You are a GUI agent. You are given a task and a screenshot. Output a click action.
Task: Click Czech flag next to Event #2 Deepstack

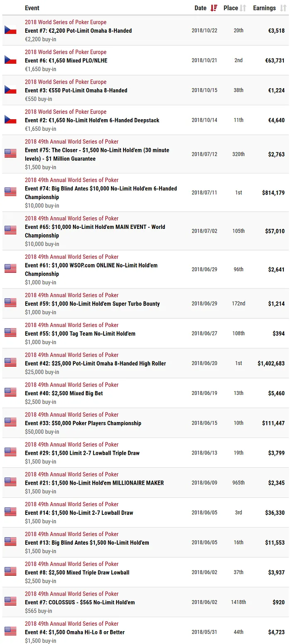[x=10, y=120]
